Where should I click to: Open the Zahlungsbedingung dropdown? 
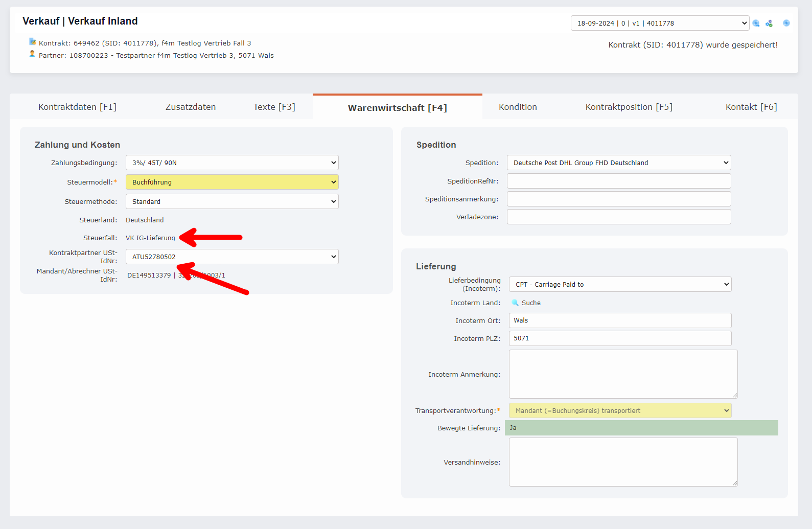point(232,163)
